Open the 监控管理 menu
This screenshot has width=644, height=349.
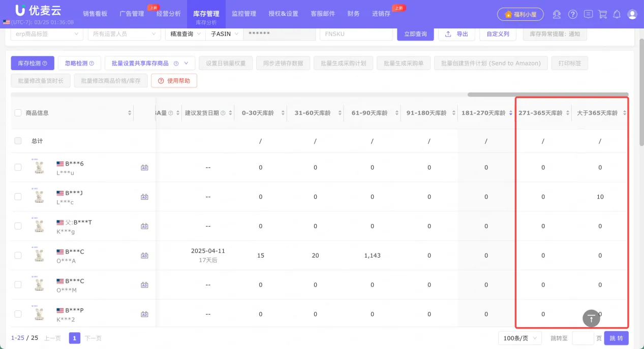(244, 14)
